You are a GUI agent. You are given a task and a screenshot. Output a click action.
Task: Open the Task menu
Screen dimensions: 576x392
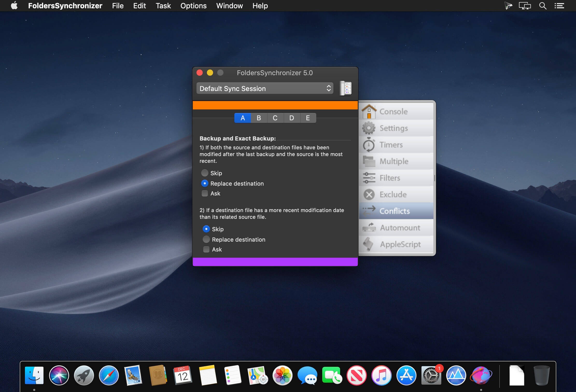click(163, 6)
